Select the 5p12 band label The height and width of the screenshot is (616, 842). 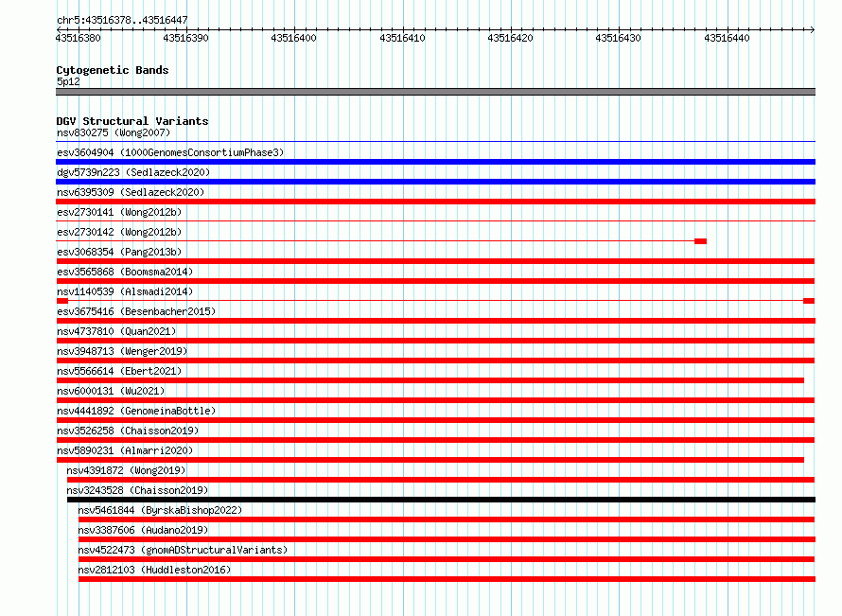[x=68, y=81]
